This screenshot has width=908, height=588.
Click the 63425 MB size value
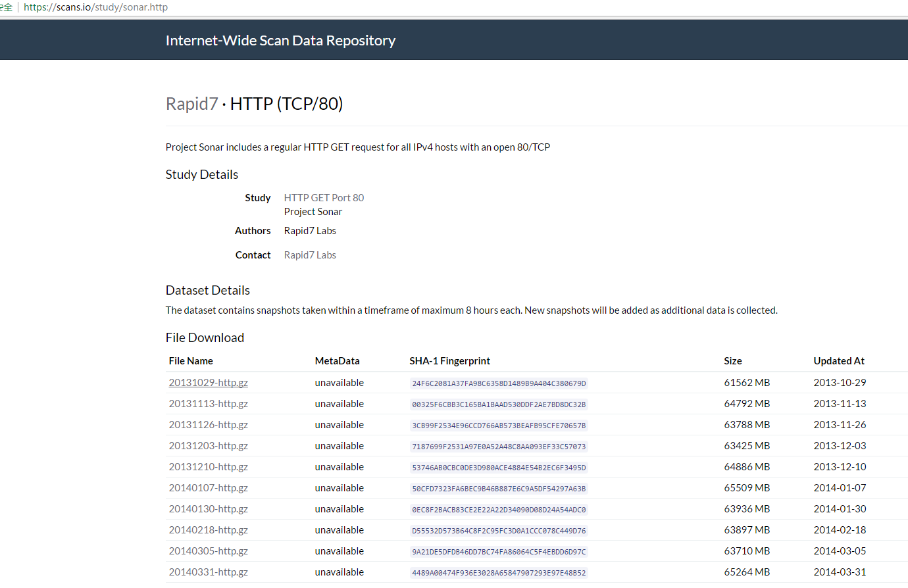747,445
